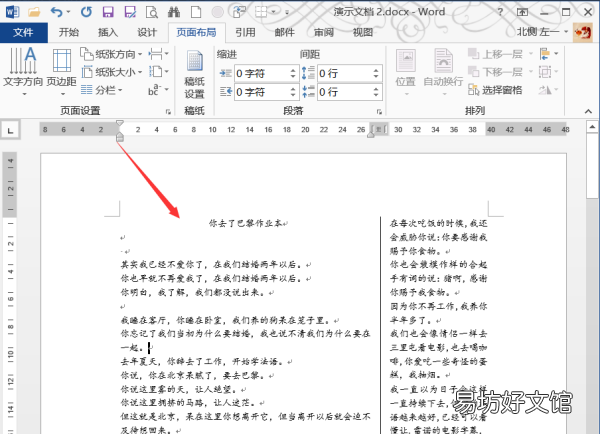Click the vertical scrollbar up arrow
This screenshot has height=434, width=600.
pyautogui.click(x=592, y=127)
